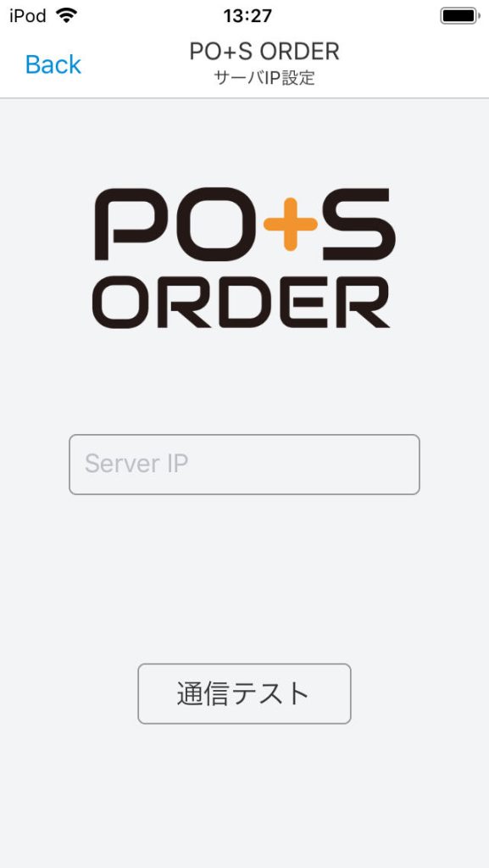Start the 通信テスト connection test
Viewport: 489px width, 868px height.
point(244,693)
